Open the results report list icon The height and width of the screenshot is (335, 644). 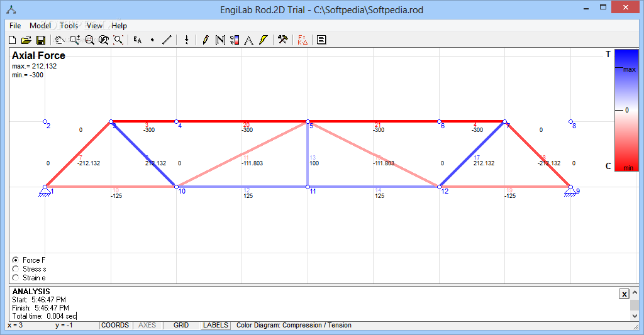coord(321,40)
